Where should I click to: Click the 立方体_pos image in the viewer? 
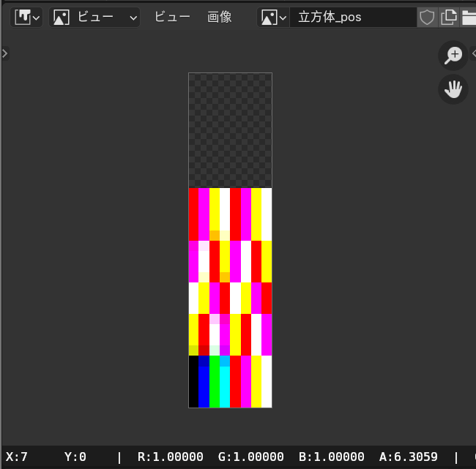pyautogui.click(x=230, y=240)
